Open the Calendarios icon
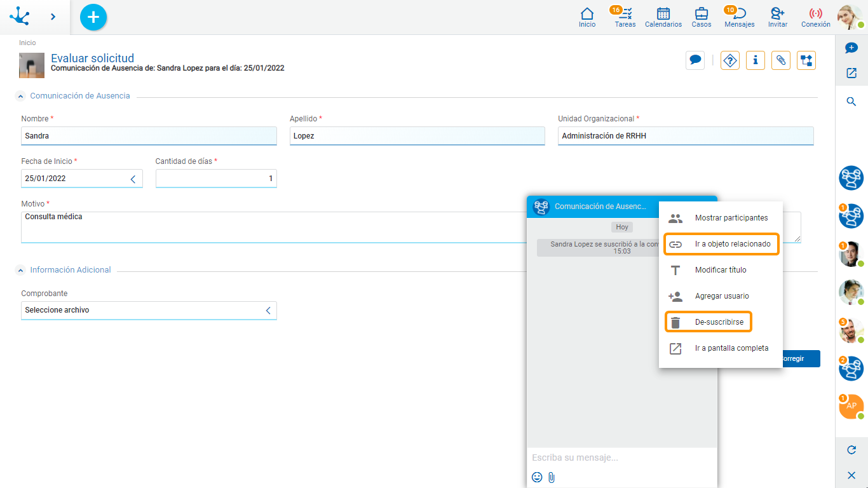Screen dimensions: 868x488 (663, 17)
